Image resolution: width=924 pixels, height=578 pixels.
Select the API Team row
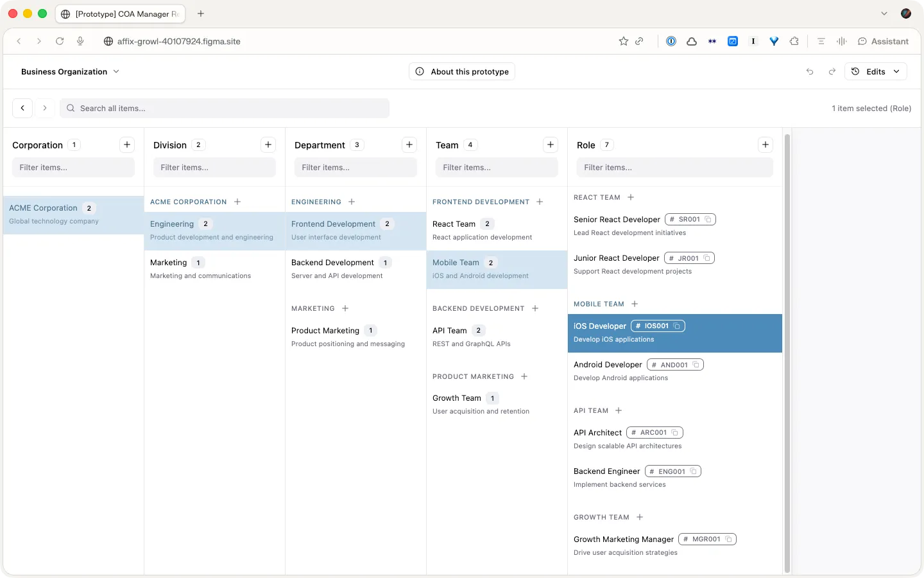tap(497, 337)
